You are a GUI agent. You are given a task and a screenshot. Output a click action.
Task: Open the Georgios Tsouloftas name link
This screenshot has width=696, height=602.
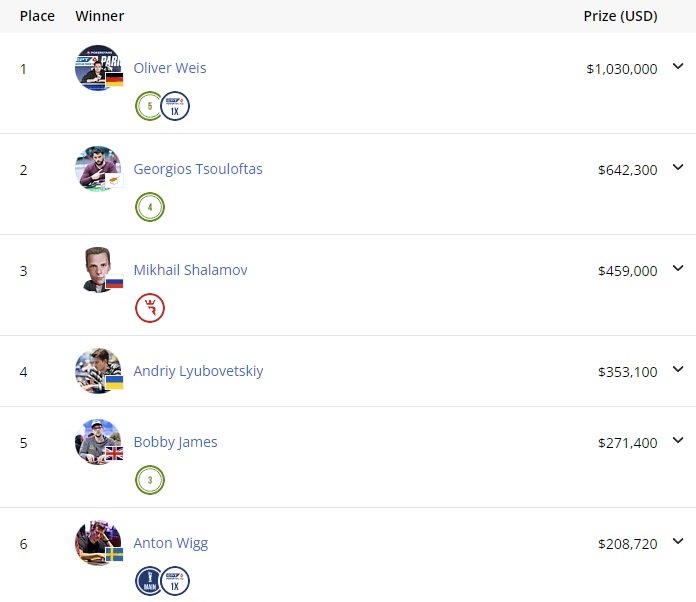click(198, 169)
